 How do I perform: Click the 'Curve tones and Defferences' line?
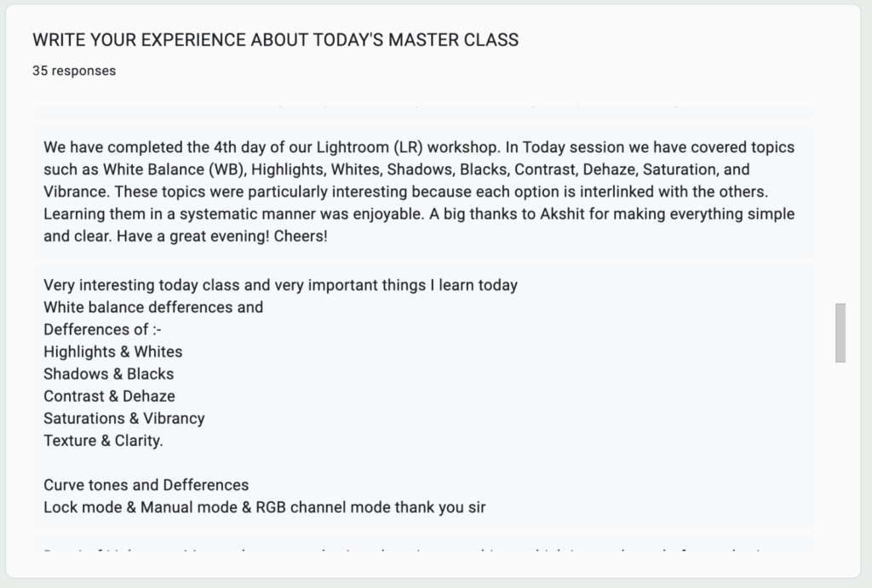[x=146, y=485]
